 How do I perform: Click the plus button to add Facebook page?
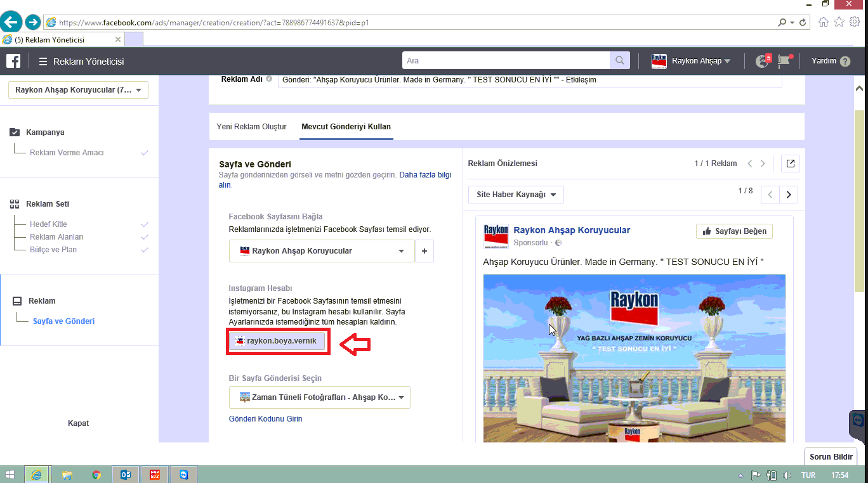[424, 251]
